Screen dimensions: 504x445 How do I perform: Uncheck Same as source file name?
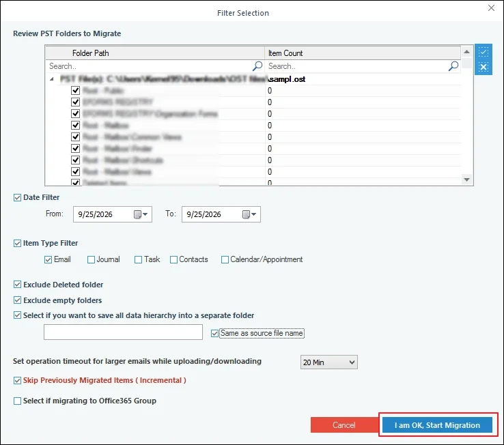pos(214,334)
